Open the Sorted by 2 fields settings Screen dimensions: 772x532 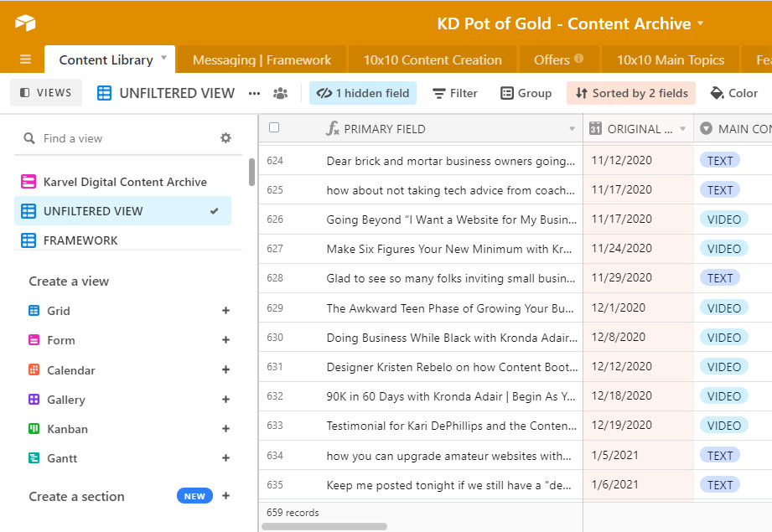click(x=630, y=93)
